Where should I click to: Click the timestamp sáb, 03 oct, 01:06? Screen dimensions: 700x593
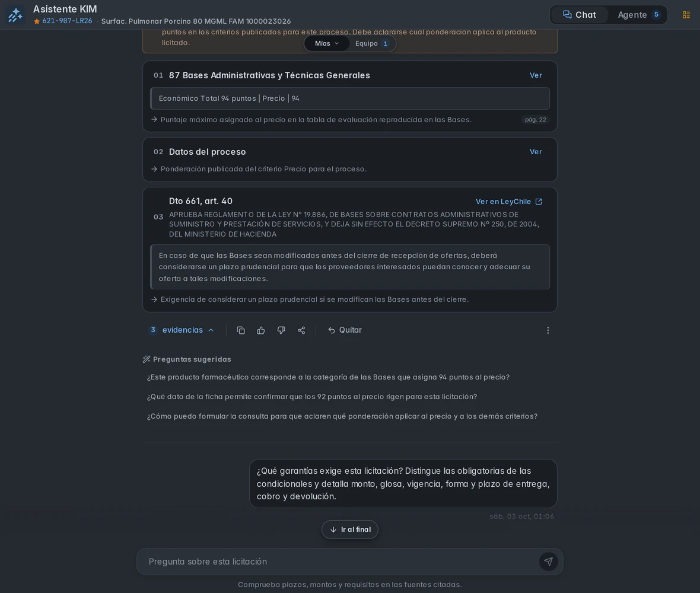[x=521, y=517]
